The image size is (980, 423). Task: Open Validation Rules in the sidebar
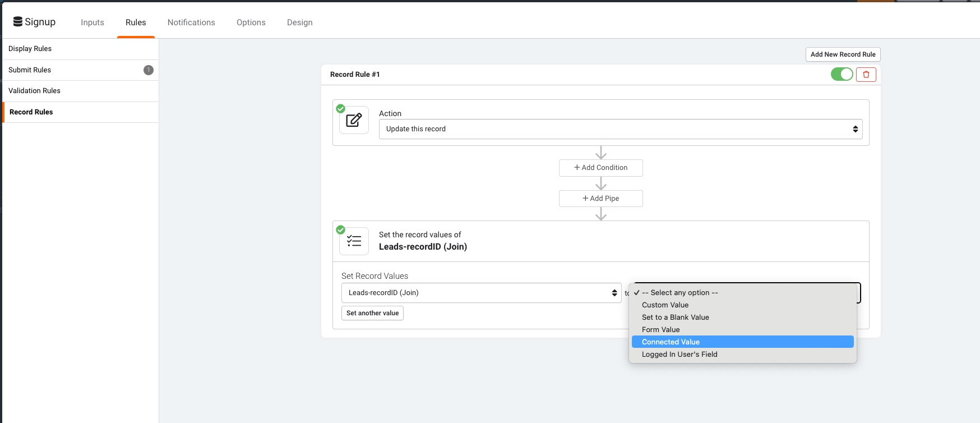[x=81, y=91]
